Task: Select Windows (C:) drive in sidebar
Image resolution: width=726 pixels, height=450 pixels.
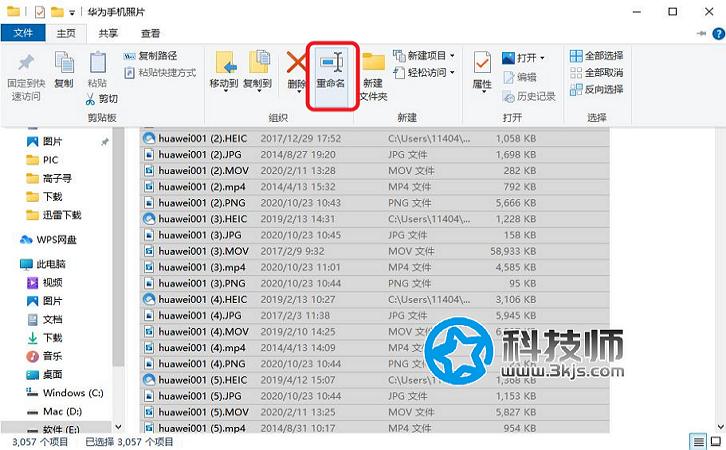Action: (x=72, y=393)
